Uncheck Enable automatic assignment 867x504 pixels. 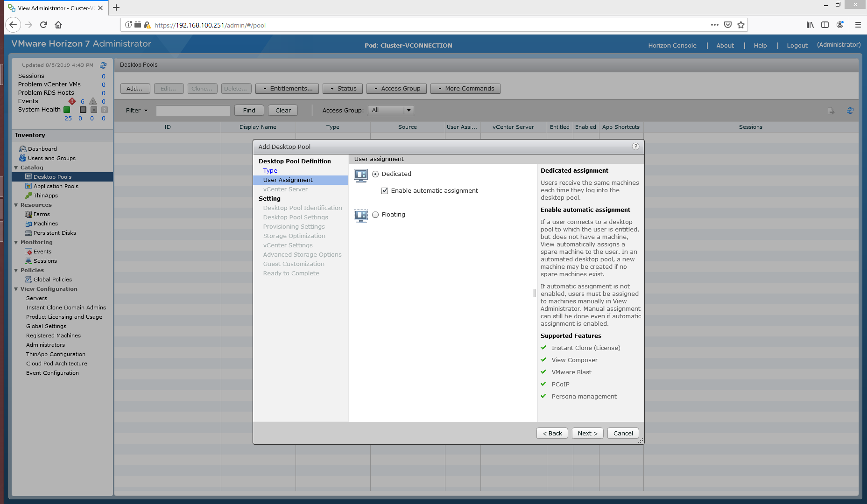point(385,191)
